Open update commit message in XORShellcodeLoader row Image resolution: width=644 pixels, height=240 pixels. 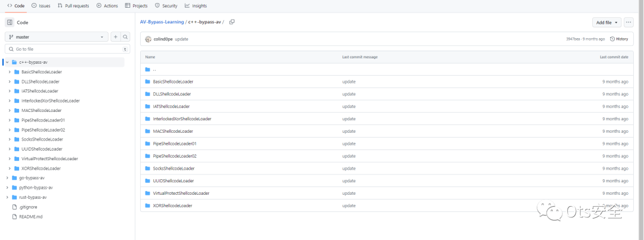[x=349, y=205]
